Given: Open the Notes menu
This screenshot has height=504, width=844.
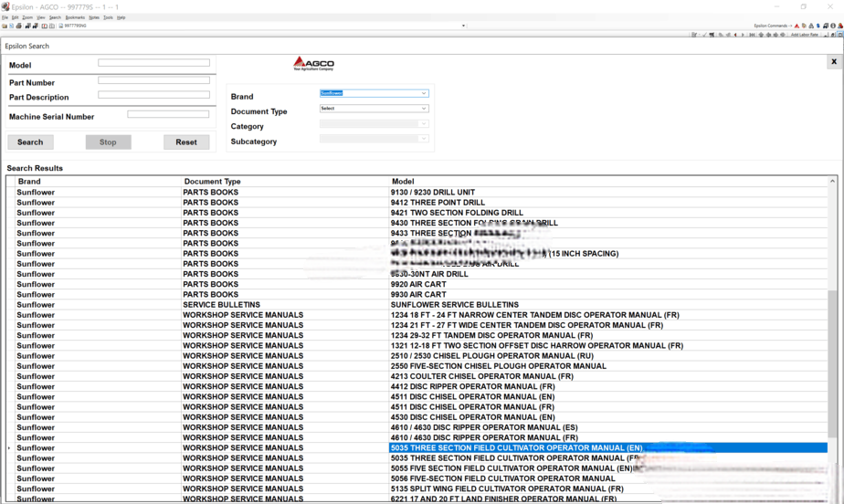Looking at the screenshot, I should point(94,17).
